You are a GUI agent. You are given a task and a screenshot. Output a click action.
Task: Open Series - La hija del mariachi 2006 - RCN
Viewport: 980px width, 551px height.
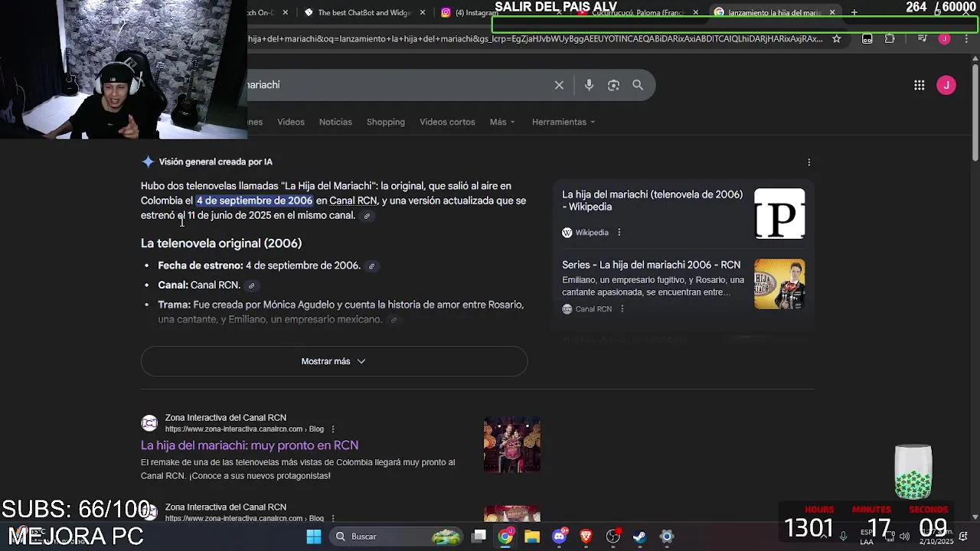pos(651,265)
